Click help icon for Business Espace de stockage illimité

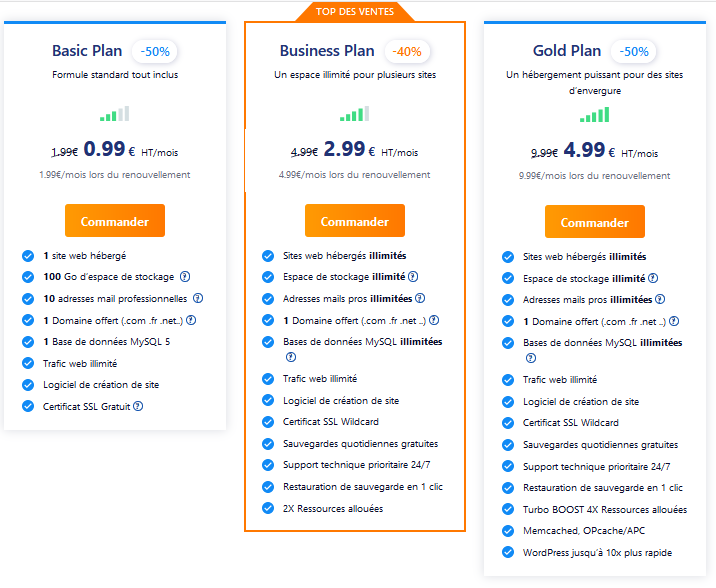tap(413, 276)
